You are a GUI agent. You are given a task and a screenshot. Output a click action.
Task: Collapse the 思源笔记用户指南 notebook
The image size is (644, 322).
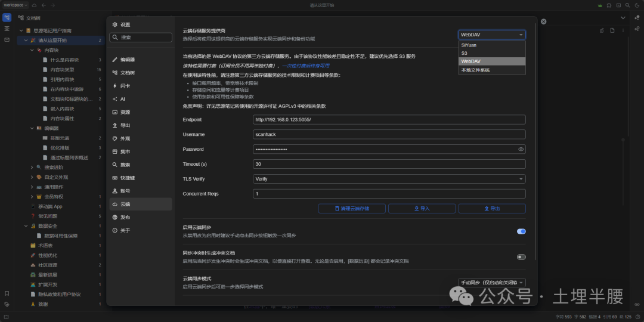click(x=21, y=30)
